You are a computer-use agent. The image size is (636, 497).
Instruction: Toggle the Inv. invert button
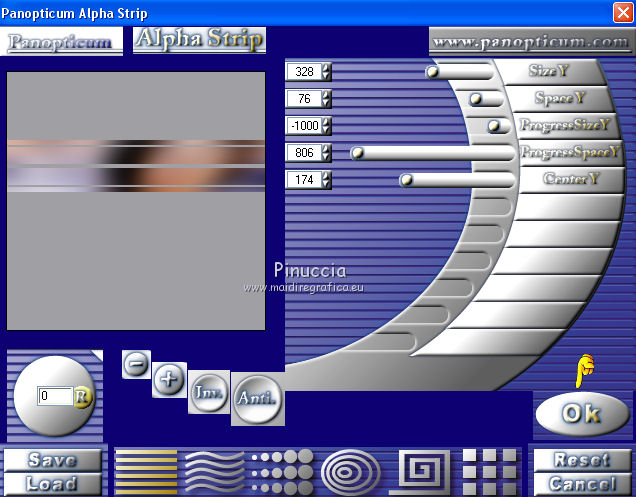click(x=209, y=392)
